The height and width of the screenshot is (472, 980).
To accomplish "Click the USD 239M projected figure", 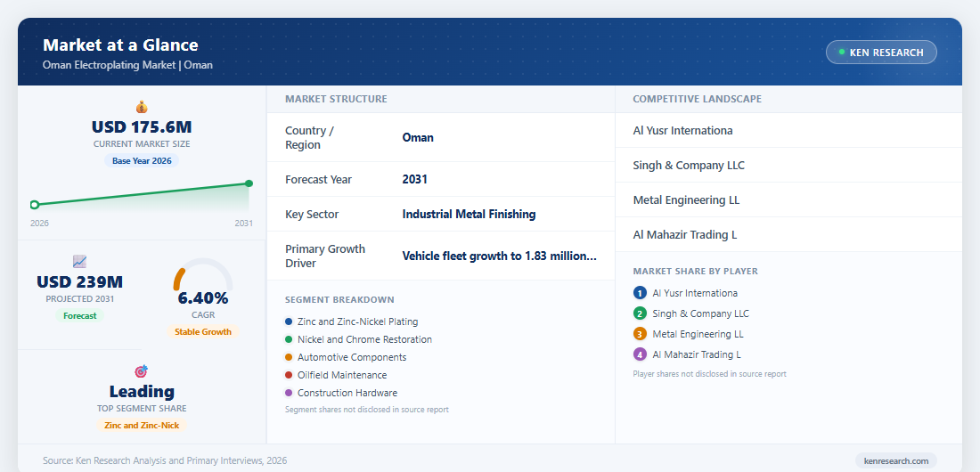I will (x=80, y=282).
